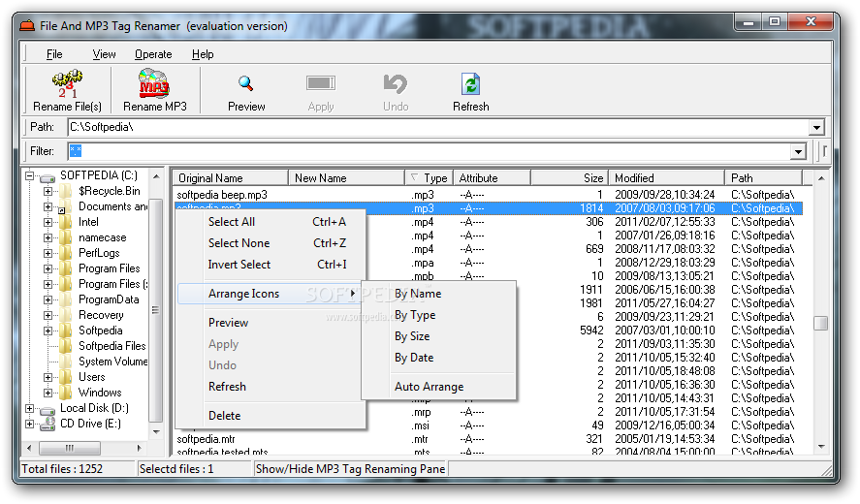
Task: Click the Rename MP3 toolbar icon
Action: (154, 83)
